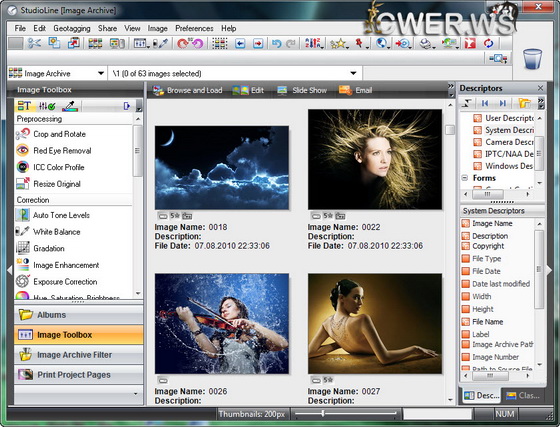Select the color pen toolbox icon
560x427 pixels.
point(70,106)
